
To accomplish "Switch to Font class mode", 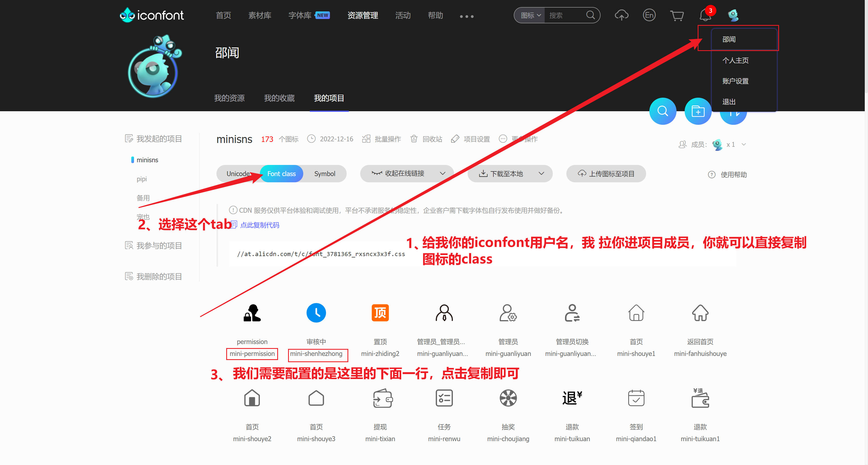I will click(x=281, y=174).
